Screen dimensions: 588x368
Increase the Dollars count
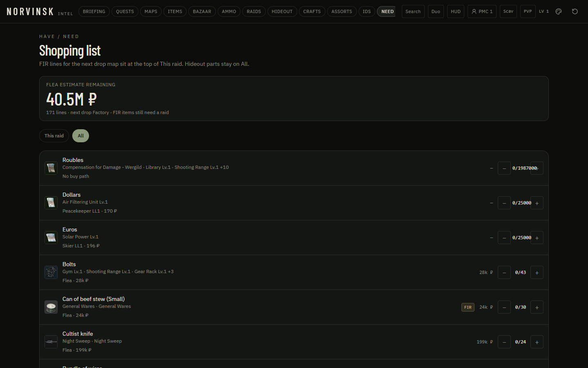coord(537,203)
